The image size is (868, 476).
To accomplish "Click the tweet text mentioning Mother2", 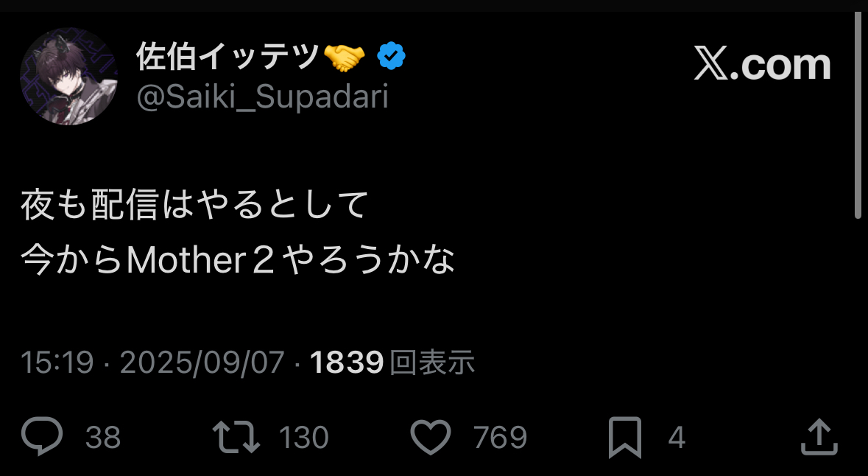I will click(x=237, y=260).
